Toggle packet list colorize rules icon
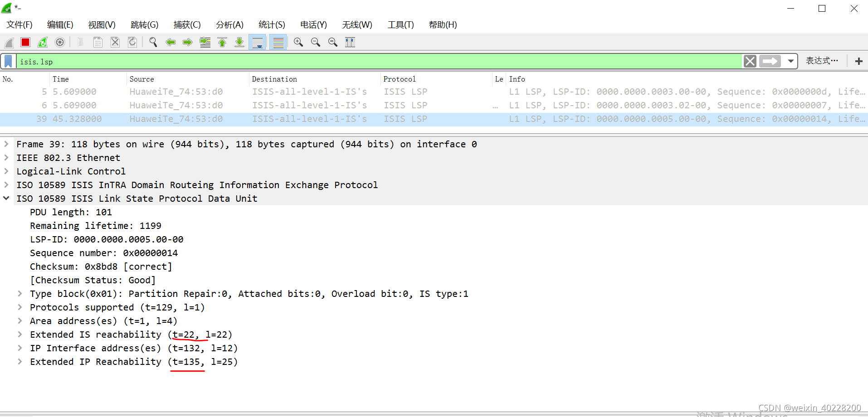This screenshot has height=417, width=868. (278, 43)
